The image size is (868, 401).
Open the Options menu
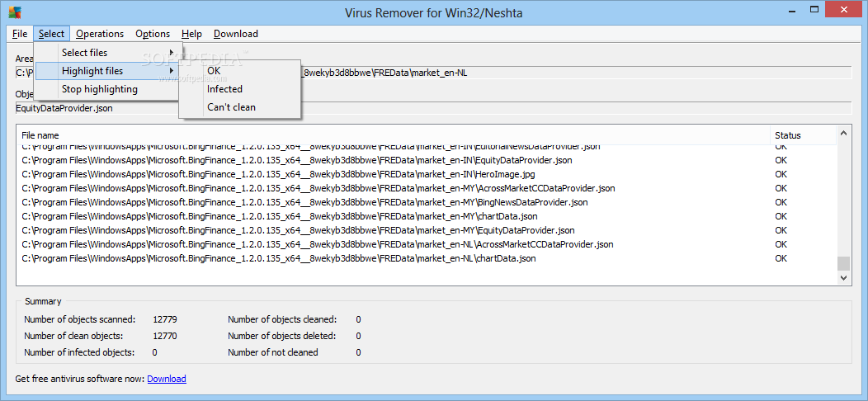(153, 34)
